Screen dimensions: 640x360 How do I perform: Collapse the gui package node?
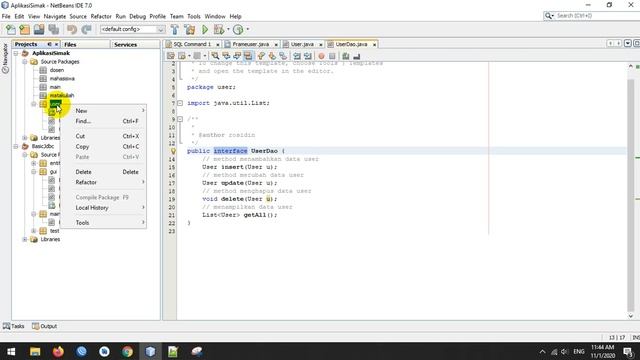click(34, 172)
